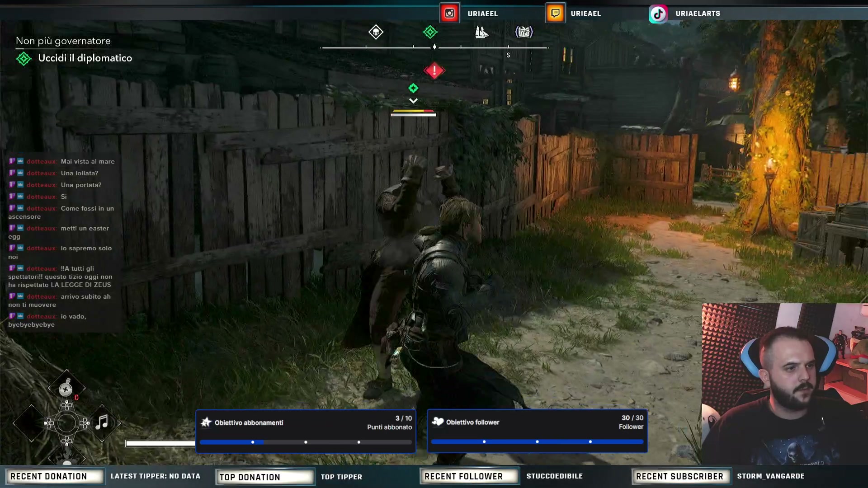Click the star icon of Obiettivo abbonamenti

pyautogui.click(x=206, y=422)
